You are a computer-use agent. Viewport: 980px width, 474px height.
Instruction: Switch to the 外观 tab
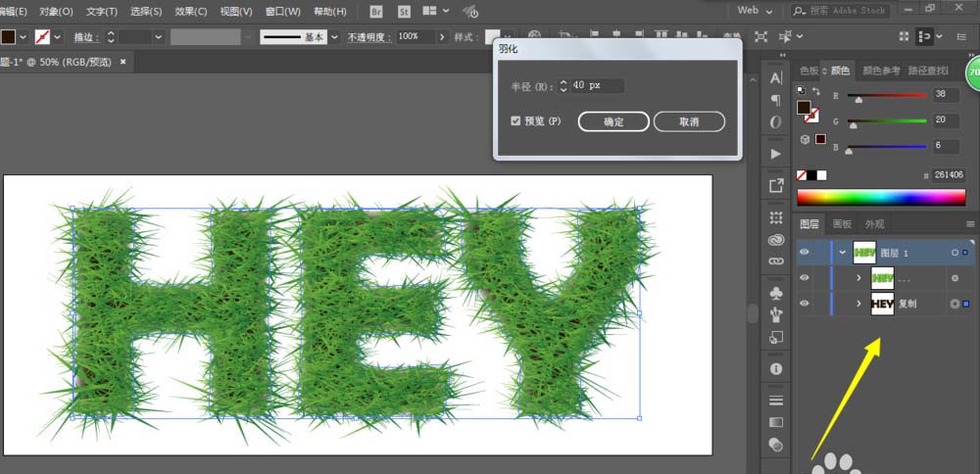coord(874,224)
